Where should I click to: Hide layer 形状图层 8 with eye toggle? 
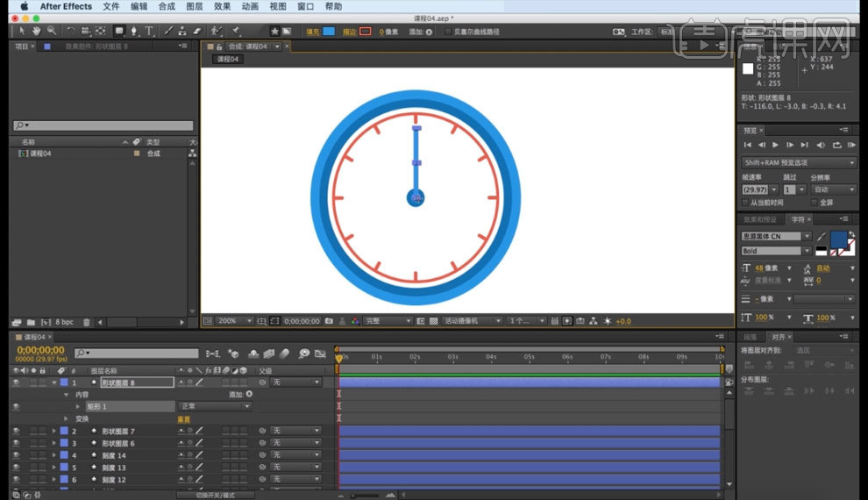16,382
